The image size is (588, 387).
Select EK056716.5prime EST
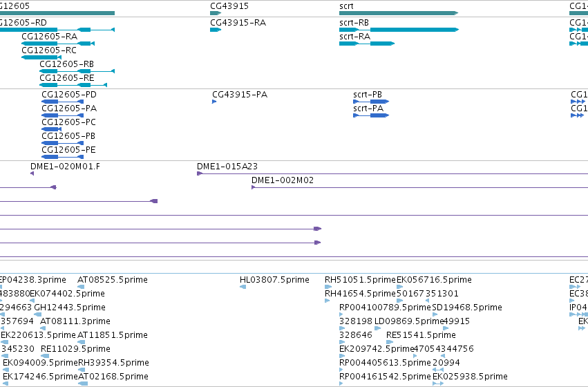click(x=400, y=287)
